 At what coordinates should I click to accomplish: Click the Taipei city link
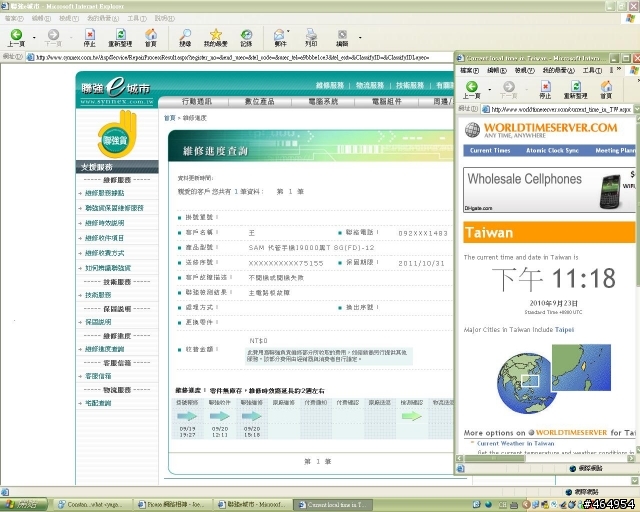point(564,329)
